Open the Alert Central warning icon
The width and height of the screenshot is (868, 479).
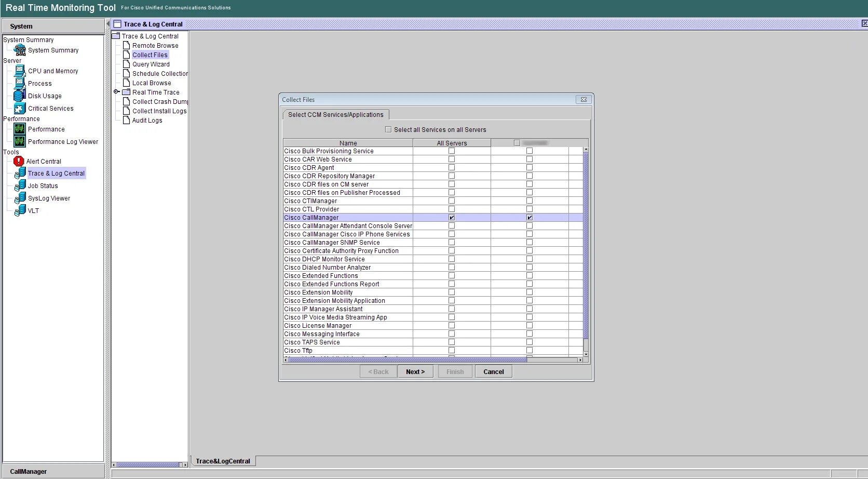pyautogui.click(x=19, y=161)
